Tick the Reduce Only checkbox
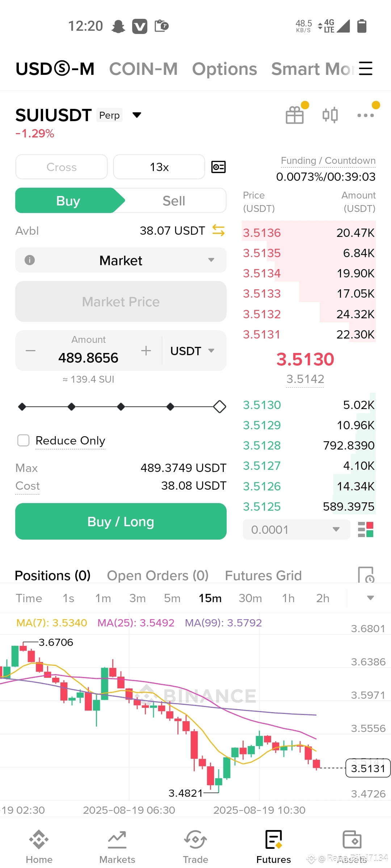The width and height of the screenshot is (391, 868). click(24, 441)
